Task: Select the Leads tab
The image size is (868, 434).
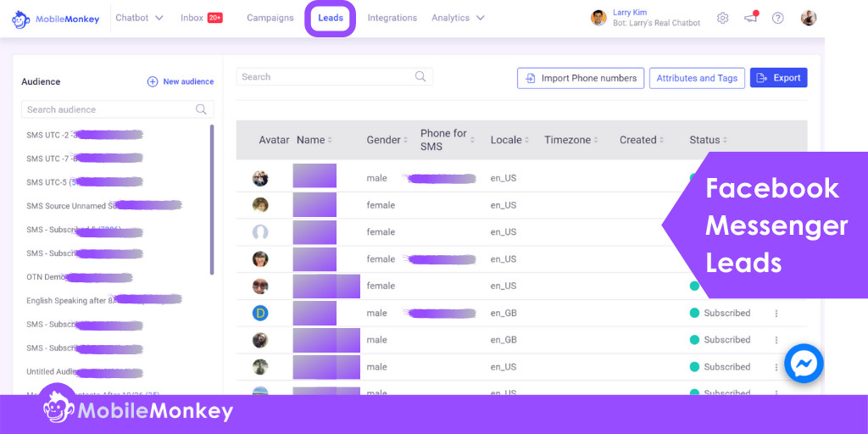Action: pyautogui.click(x=331, y=18)
